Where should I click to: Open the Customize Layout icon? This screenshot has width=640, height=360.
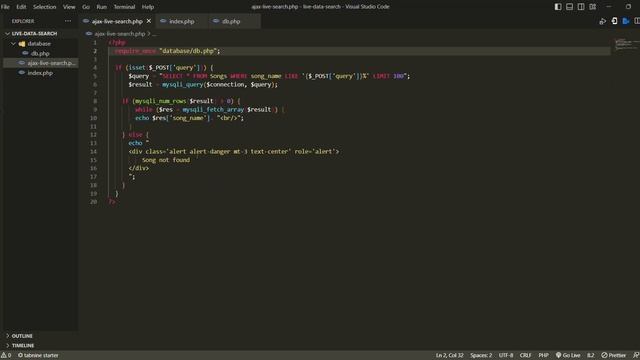(x=592, y=7)
